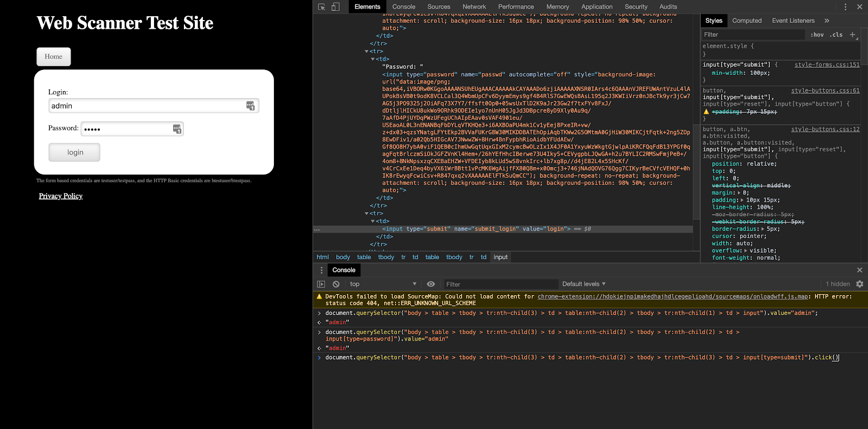Screen dimensions: 868x429
Task: Toggle the device toolbar icon
Action: click(335, 7)
